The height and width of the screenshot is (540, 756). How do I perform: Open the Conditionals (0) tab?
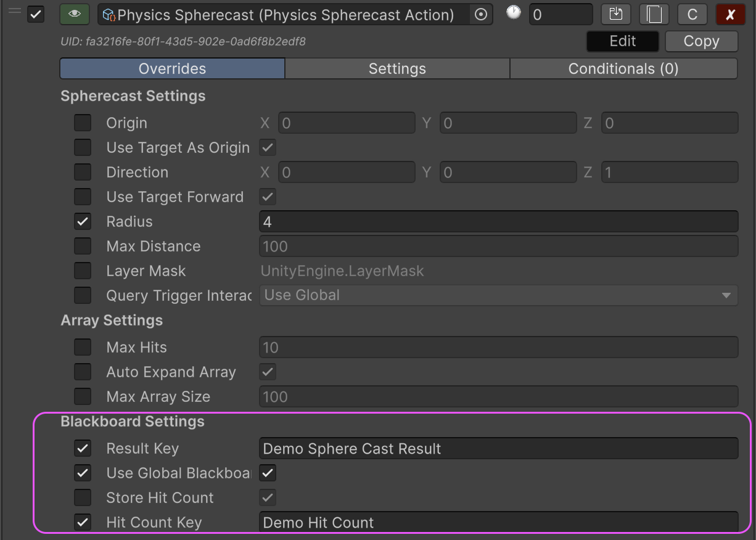click(x=623, y=68)
